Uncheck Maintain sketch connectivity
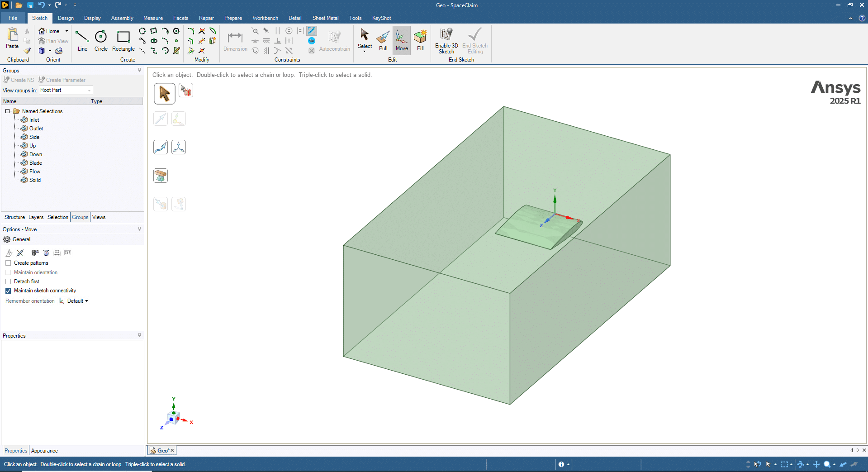Viewport: 868px width, 472px height. pos(8,291)
